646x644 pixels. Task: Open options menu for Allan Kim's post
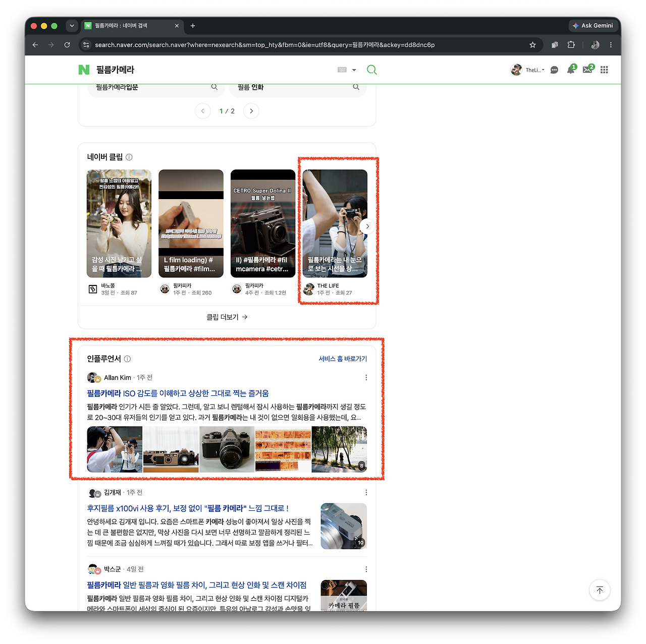coord(366,378)
